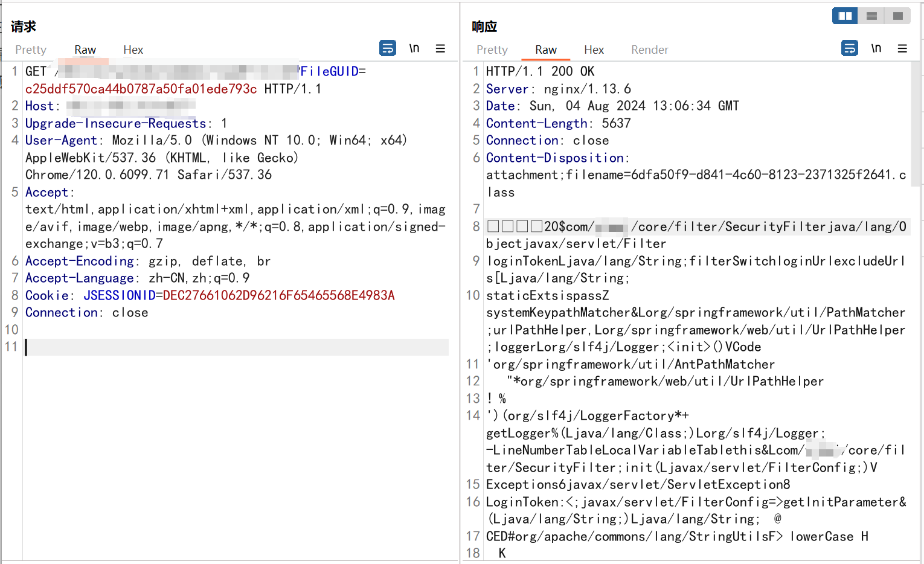Open the request panel hamburger options menu
The image size is (924, 564).
pos(440,48)
